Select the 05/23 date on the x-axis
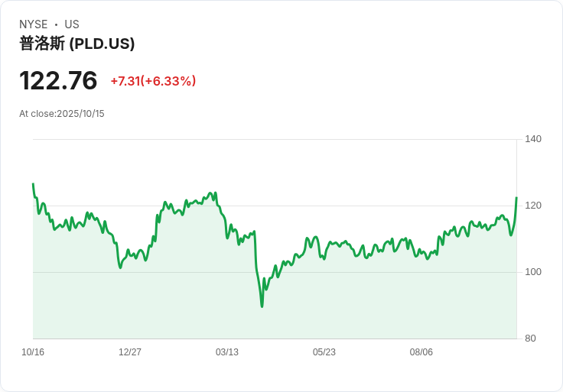This screenshot has width=563, height=392. [x=324, y=352]
